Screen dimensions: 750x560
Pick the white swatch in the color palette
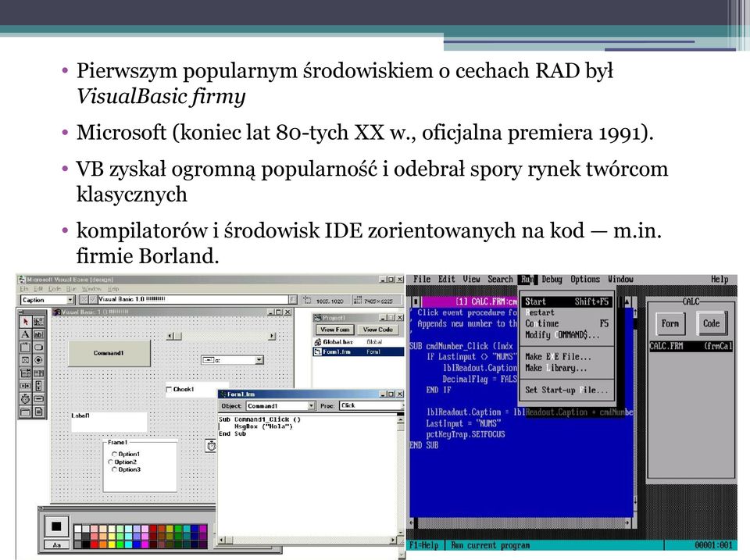click(77, 529)
